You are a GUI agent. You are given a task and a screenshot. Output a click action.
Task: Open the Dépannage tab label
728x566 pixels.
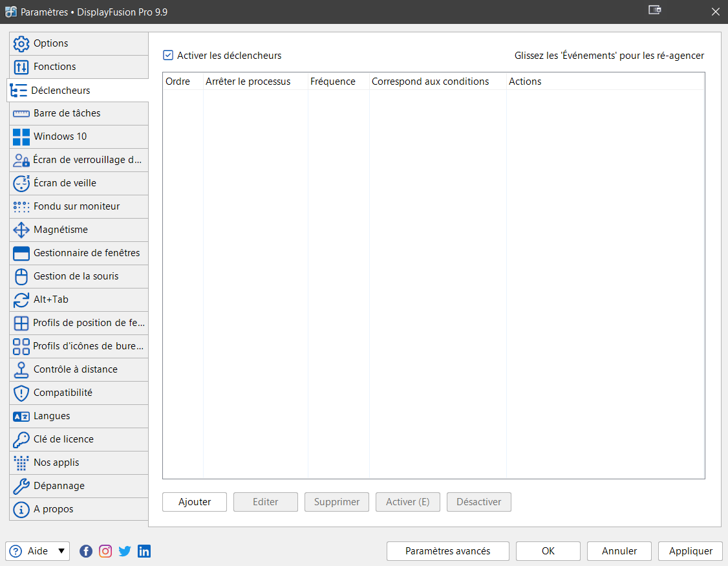59,486
